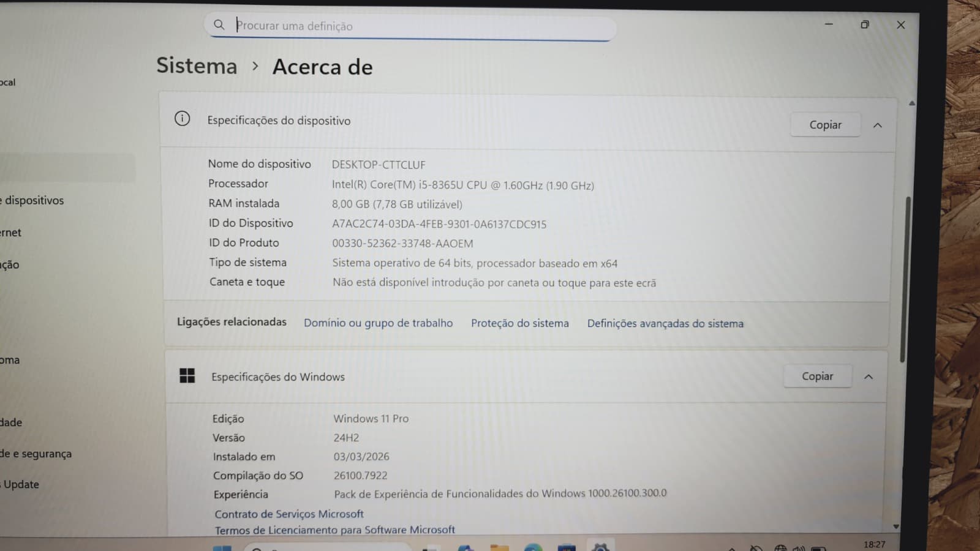Minimize the Settings window
980x551 pixels.
pos(829,24)
